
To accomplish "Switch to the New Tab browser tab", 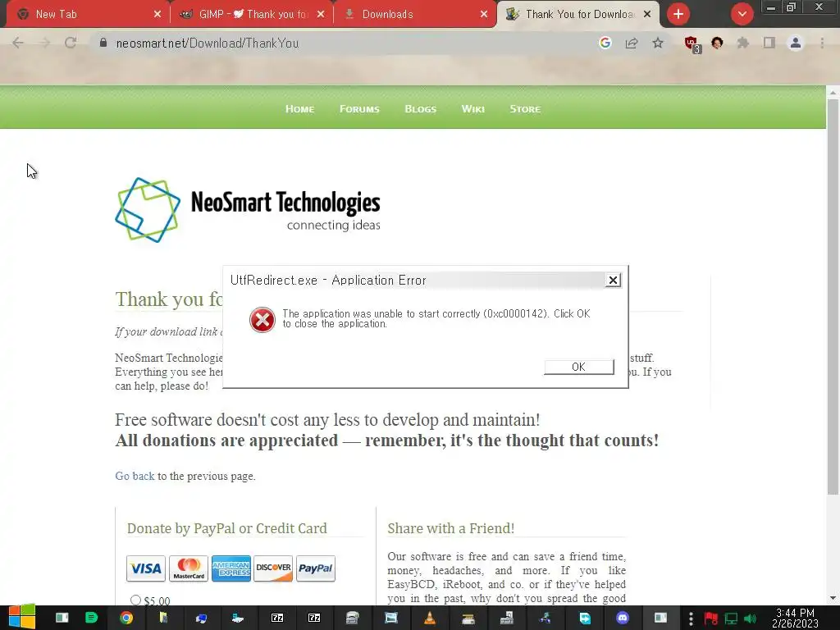I will [87, 15].
